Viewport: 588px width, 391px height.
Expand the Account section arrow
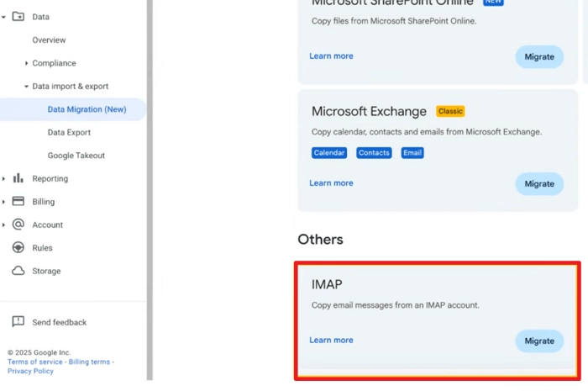tap(3, 225)
